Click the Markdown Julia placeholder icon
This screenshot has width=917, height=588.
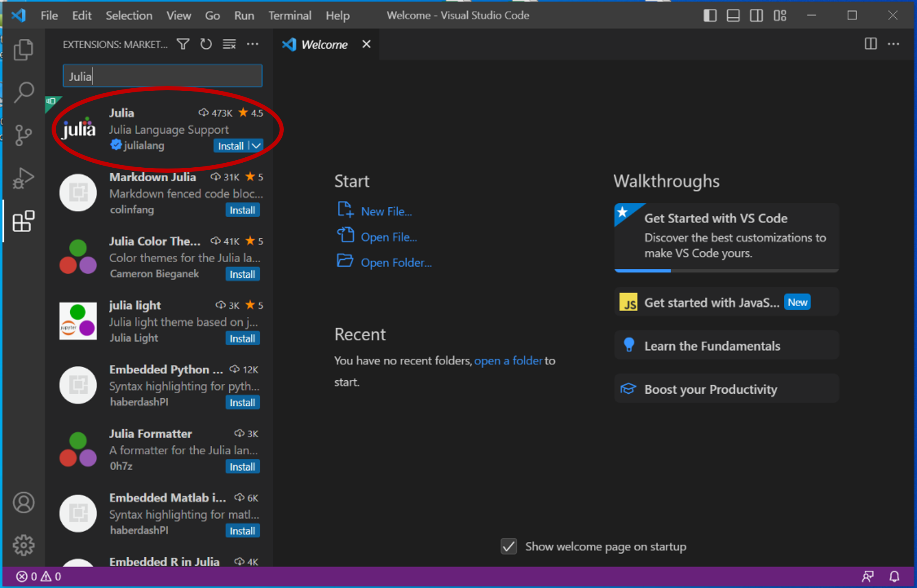click(x=78, y=193)
